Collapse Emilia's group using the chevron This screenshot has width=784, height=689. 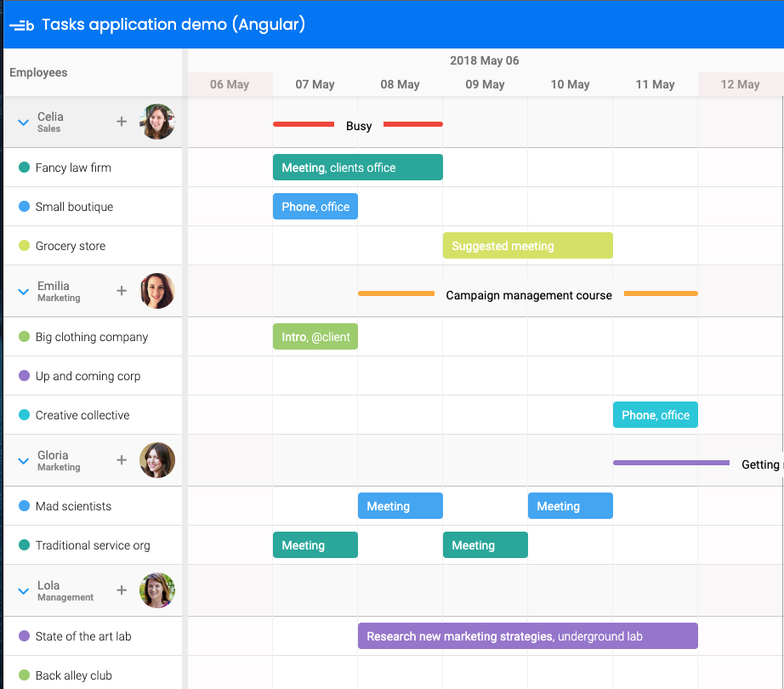24,292
